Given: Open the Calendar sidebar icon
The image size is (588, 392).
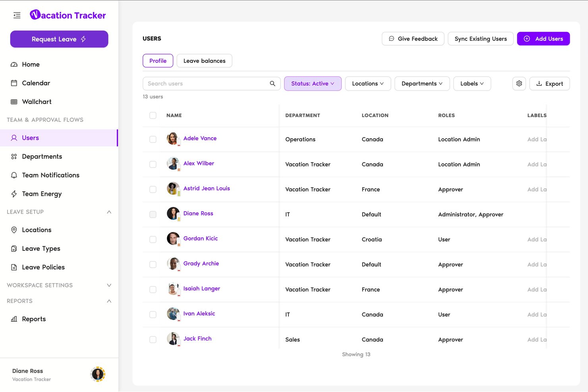Looking at the screenshot, I should (14, 83).
